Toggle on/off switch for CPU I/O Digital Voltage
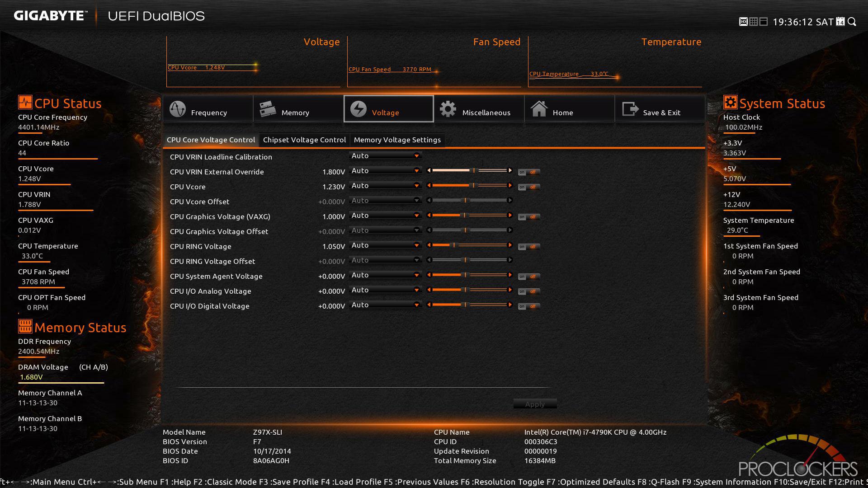Image resolution: width=868 pixels, height=488 pixels. (x=528, y=306)
